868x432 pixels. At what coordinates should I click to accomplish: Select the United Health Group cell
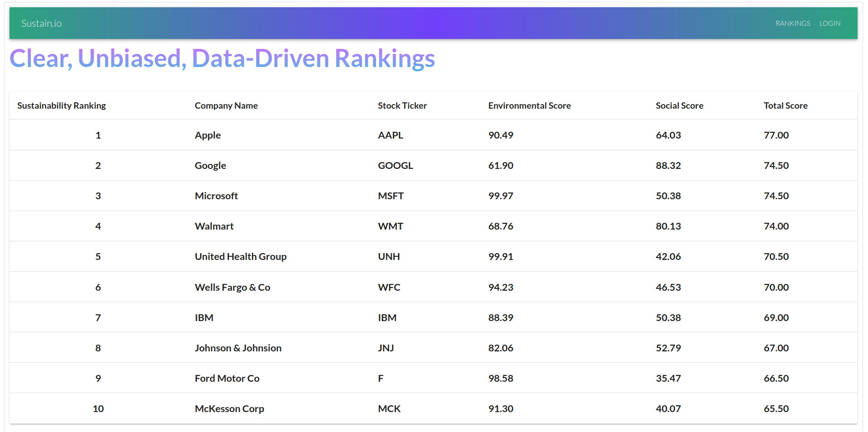pos(241,257)
